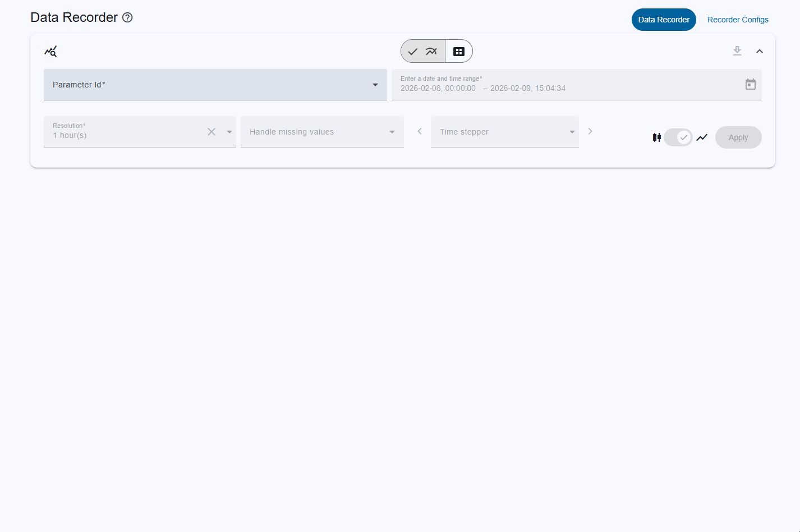This screenshot has width=800, height=532.
Task: Click the Apply button
Action: click(738, 137)
